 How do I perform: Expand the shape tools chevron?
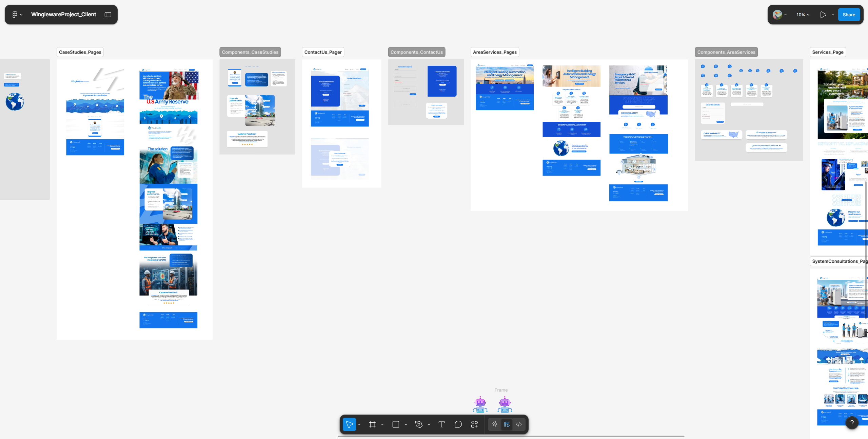406,424
